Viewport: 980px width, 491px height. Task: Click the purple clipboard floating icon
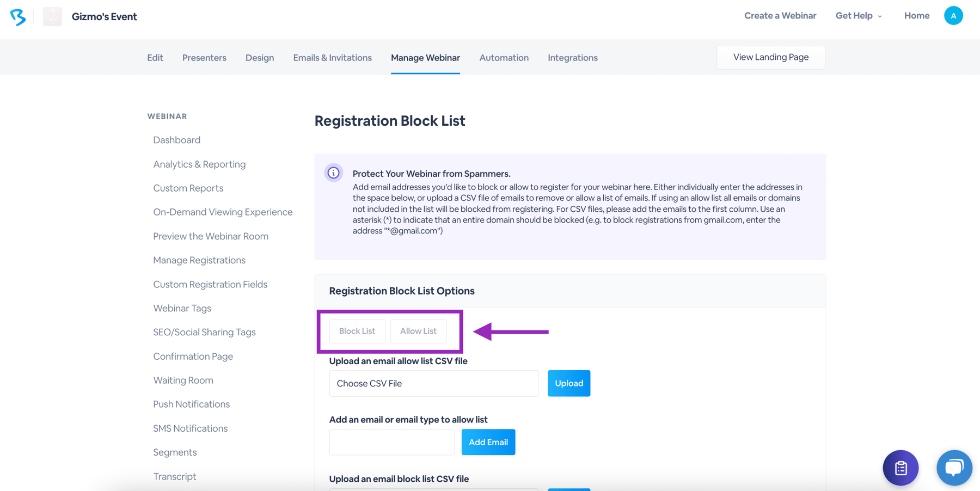click(901, 467)
